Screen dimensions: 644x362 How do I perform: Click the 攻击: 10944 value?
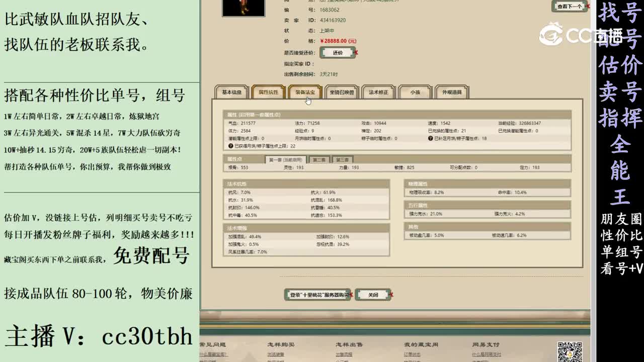[x=373, y=123]
